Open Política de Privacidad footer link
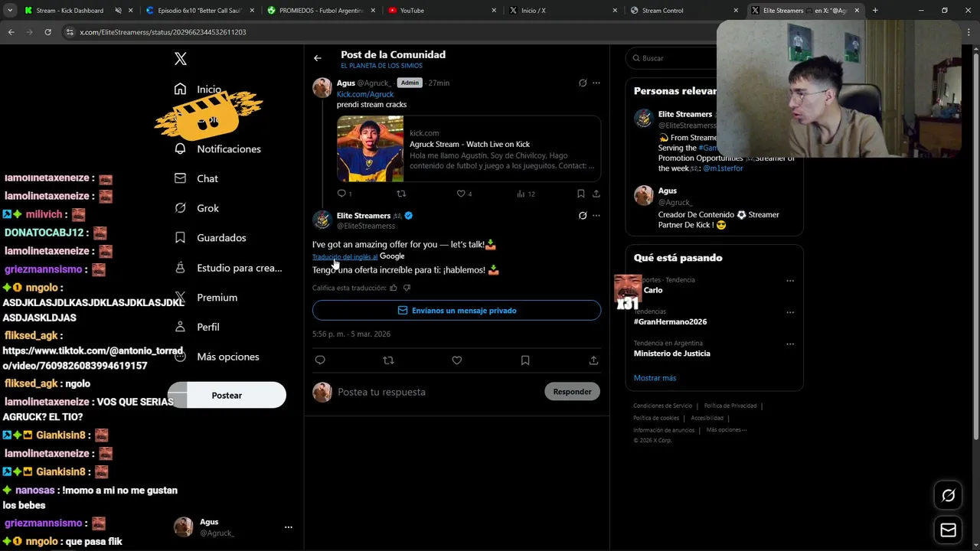The width and height of the screenshot is (980, 551). click(x=730, y=406)
